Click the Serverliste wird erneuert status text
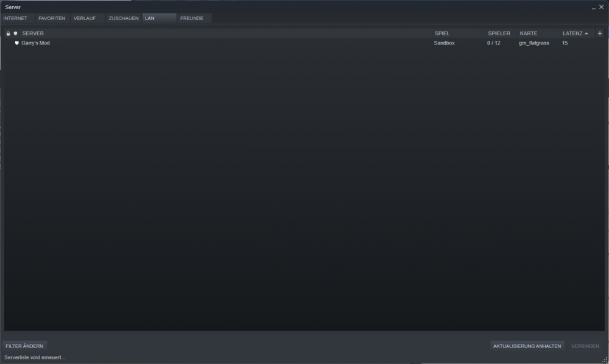Screen dimensions: 609x364 click(x=35, y=357)
